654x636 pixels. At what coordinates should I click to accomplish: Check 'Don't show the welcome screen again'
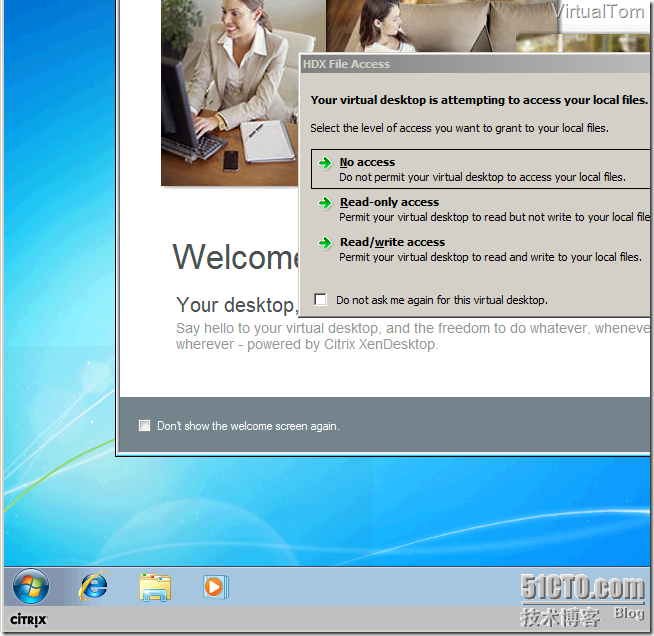coord(144,425)
